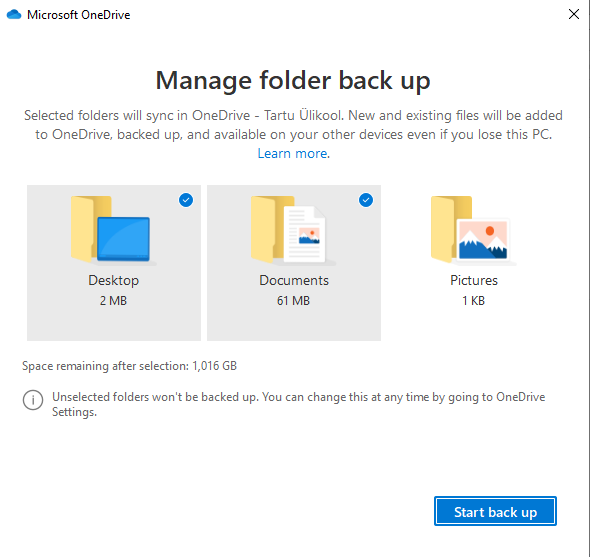The height and width of the screenshot is (557, 590).
Task: Click the Manage folder back up heading
Action: (x=293, y=80)
